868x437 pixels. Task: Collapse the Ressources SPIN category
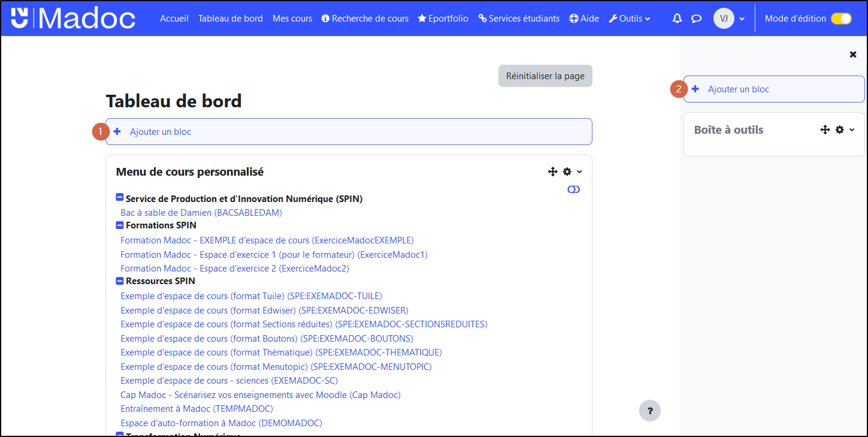pyautogui.click(x=120, y=281)
